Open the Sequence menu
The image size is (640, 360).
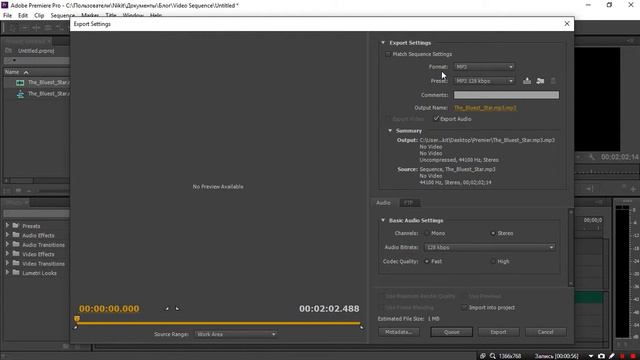tap(62, 16)
